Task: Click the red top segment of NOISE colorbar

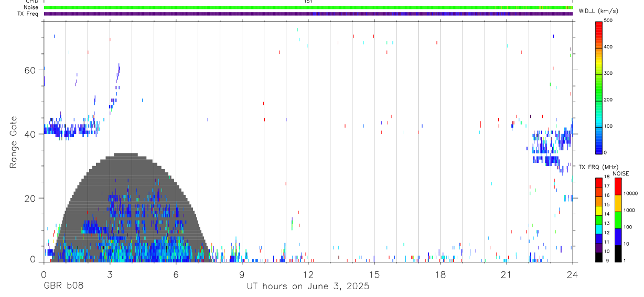Action: (x=618, y=186)
